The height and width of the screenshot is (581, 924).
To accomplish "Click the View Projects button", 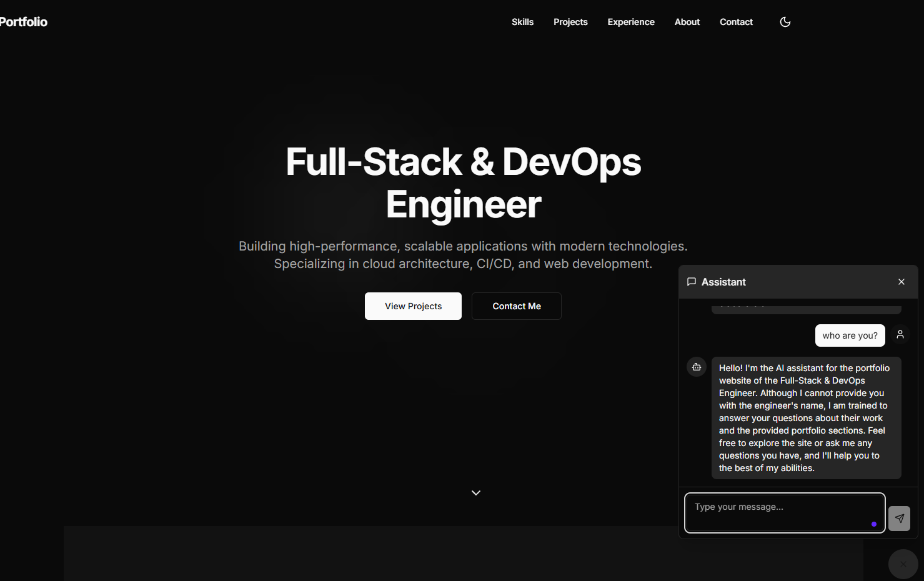I will (413, 305).
